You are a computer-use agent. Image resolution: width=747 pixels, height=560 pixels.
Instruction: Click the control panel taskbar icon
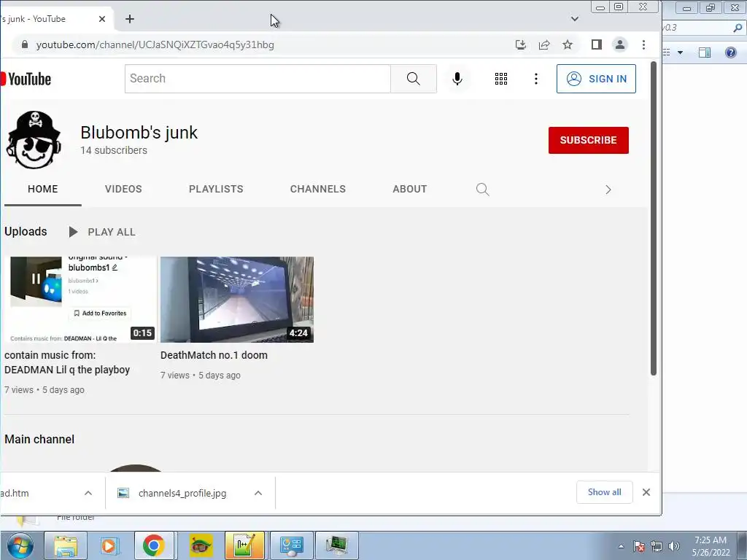tap(292, 545)
